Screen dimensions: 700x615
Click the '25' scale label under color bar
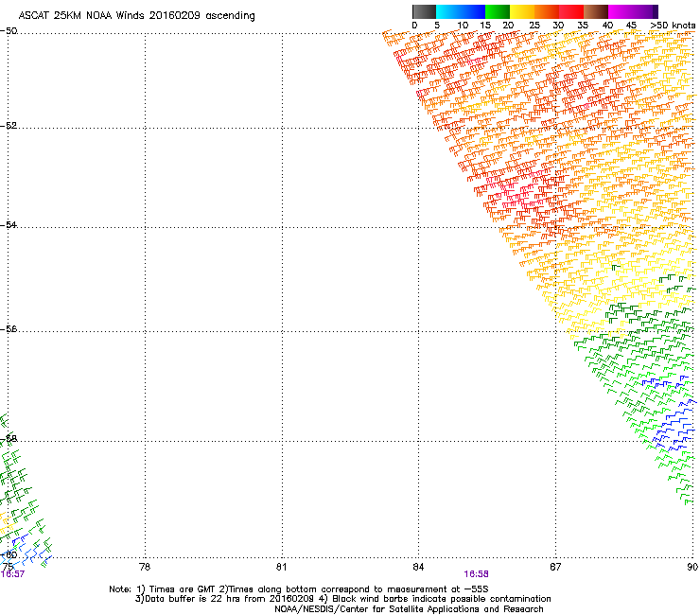534,26
